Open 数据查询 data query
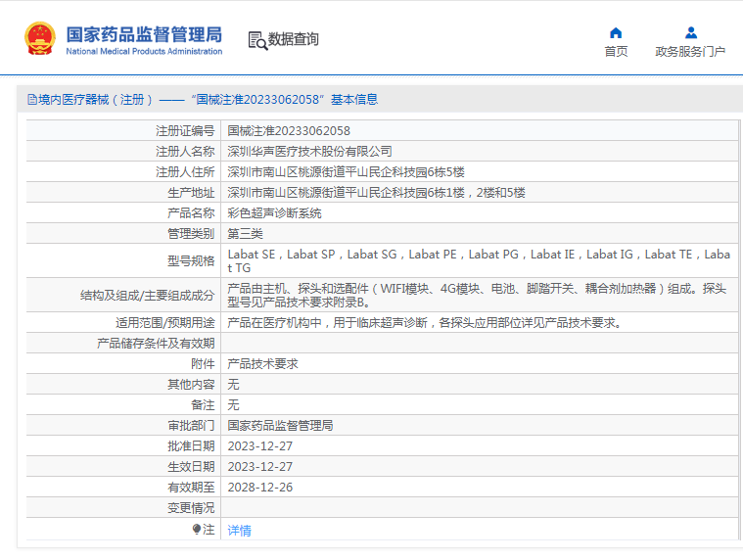743x560 pixels. coord(294,39)
